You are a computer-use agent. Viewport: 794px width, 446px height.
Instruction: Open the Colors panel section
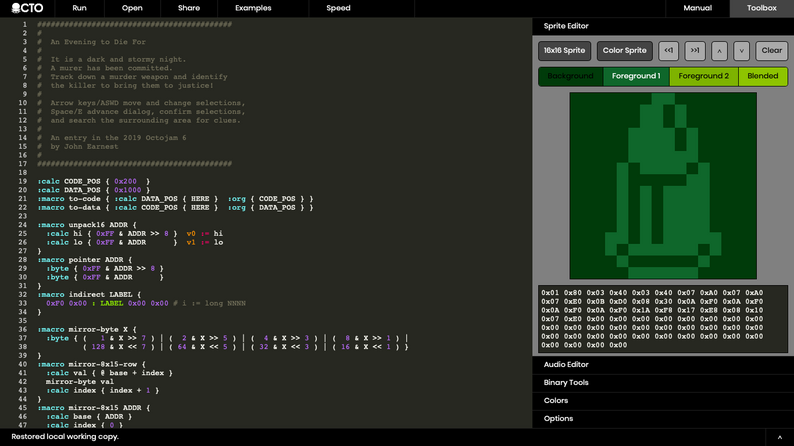point(556,401)
